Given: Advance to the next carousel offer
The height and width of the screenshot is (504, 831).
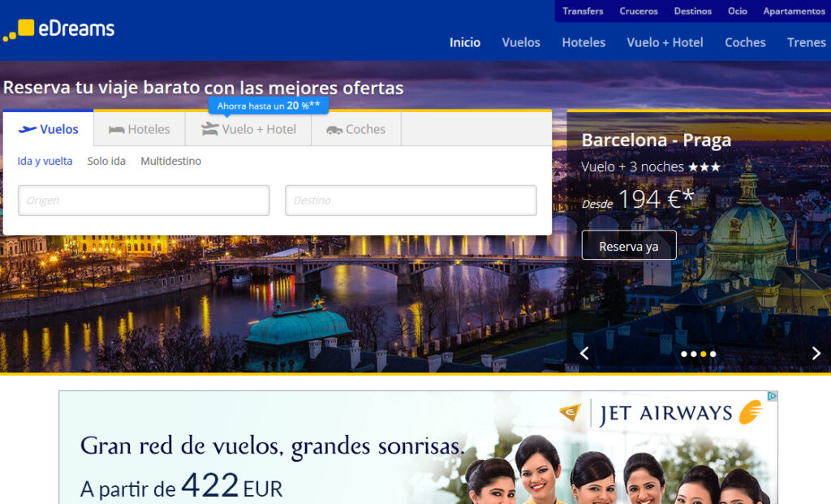Looking at the screenshot, I should click(x=816, y=353).
